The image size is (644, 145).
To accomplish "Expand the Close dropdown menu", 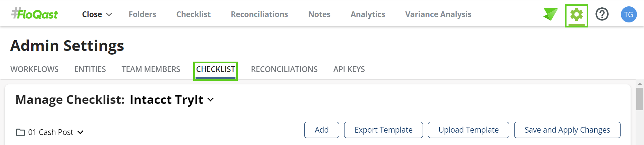I will [97, 14].
